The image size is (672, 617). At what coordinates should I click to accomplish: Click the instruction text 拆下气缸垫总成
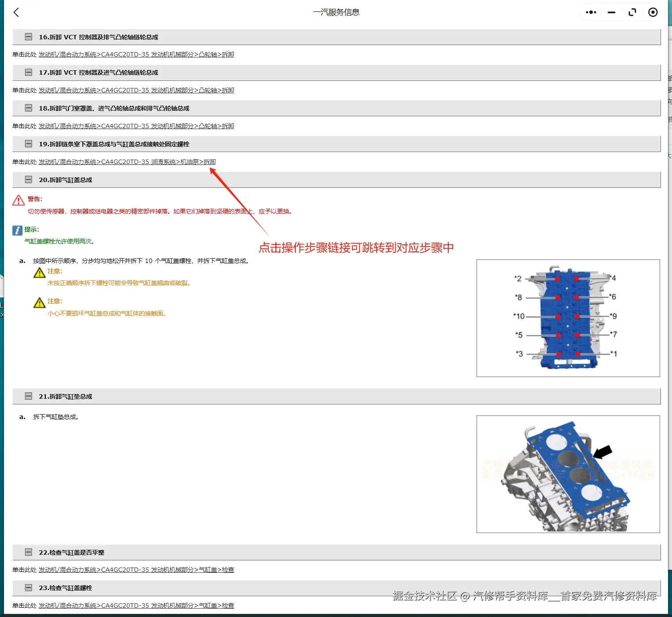click(56, 417)
